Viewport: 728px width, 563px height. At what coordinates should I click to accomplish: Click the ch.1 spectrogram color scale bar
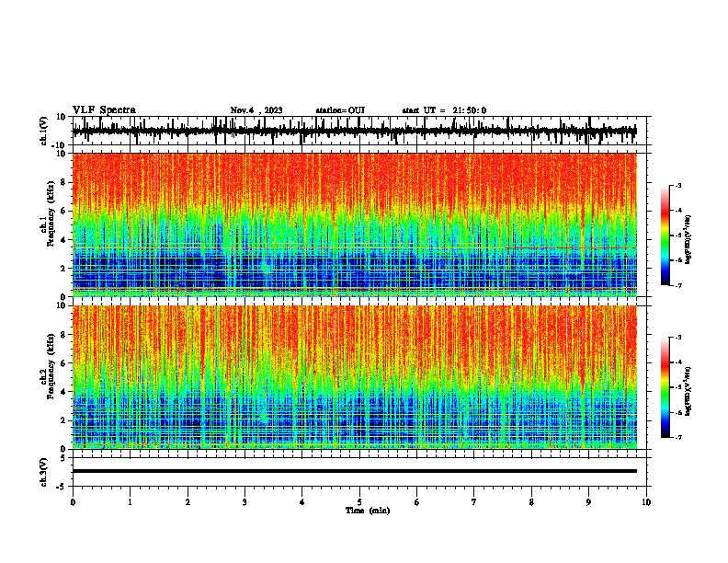665,236
